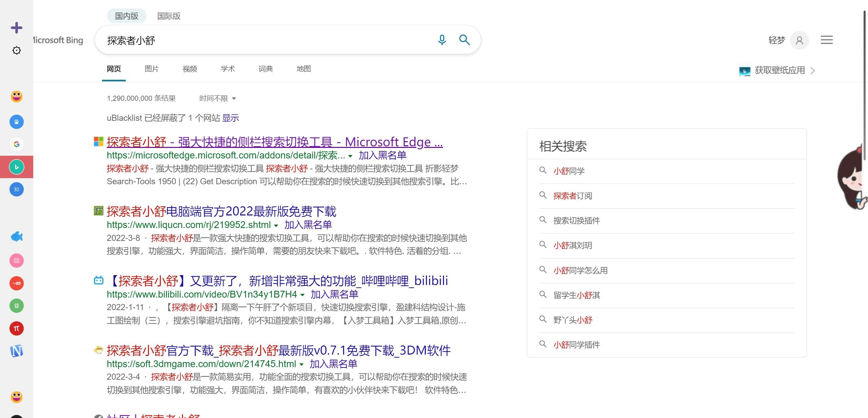The height and width of the screenshot is (418, 868).
Task: Click the Microsoft favicon of first result
Action: click(98, 141)
